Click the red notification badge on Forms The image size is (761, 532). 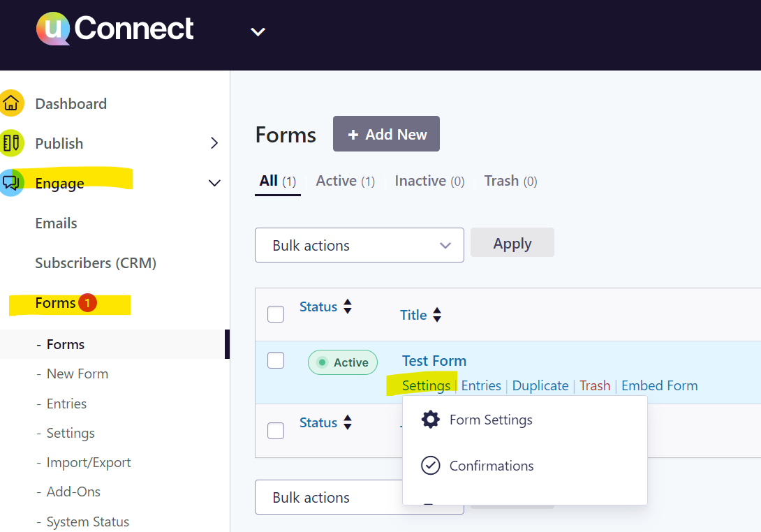tap(88, 302)
